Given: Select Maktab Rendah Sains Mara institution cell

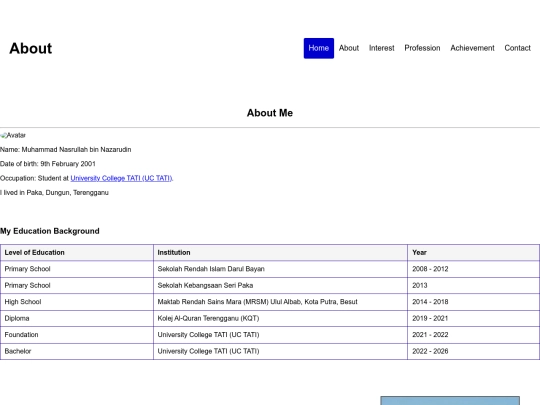Looking at the screenshot, I should point(280,302).
